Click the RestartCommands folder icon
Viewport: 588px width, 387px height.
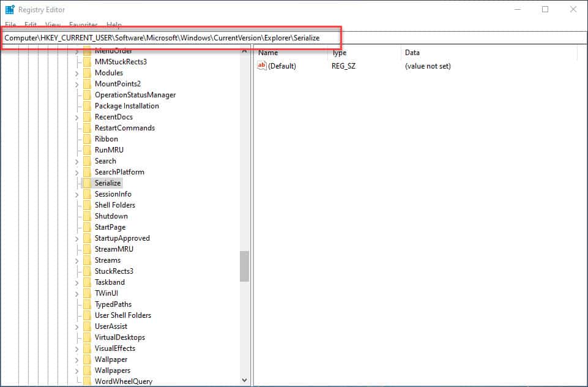click(87, 128)
